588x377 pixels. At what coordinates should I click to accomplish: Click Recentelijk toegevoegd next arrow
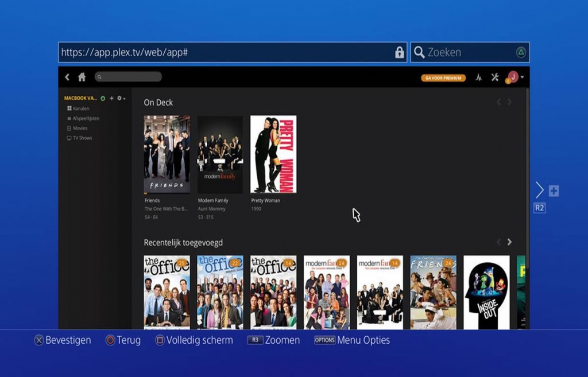509,242
